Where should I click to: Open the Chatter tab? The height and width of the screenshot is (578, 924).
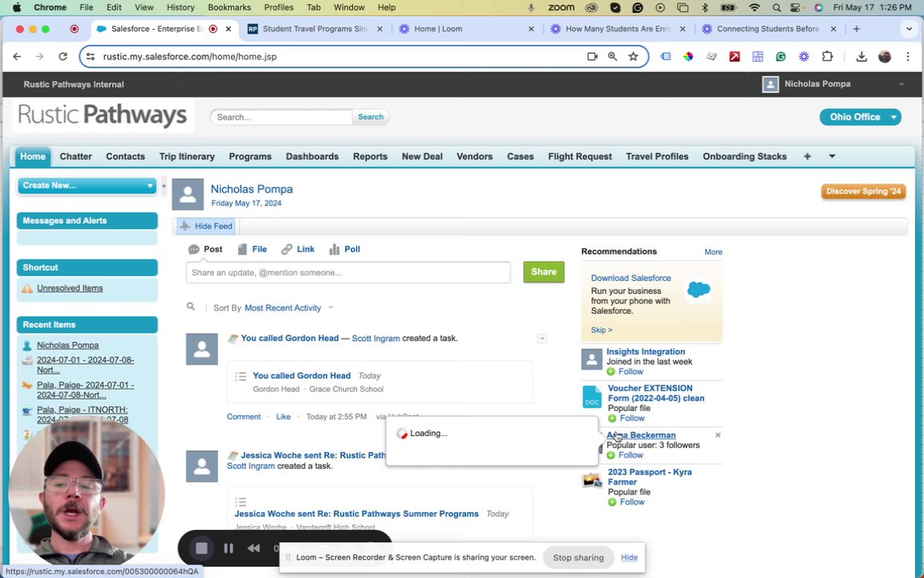(x=75, y=157)
